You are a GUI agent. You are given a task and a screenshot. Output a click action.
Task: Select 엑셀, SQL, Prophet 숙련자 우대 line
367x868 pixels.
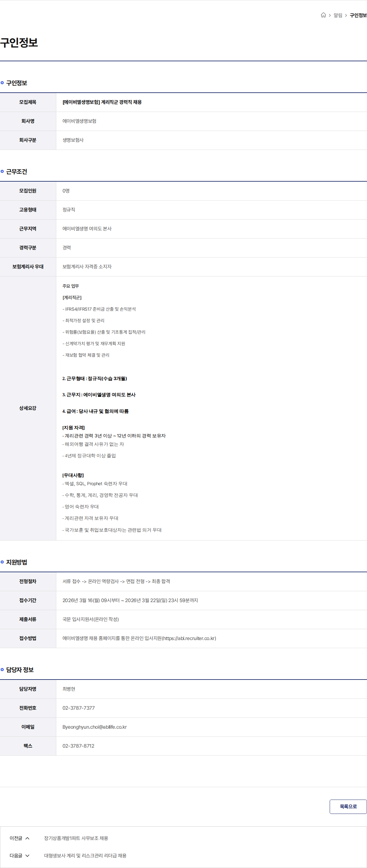tap(95, 484)
